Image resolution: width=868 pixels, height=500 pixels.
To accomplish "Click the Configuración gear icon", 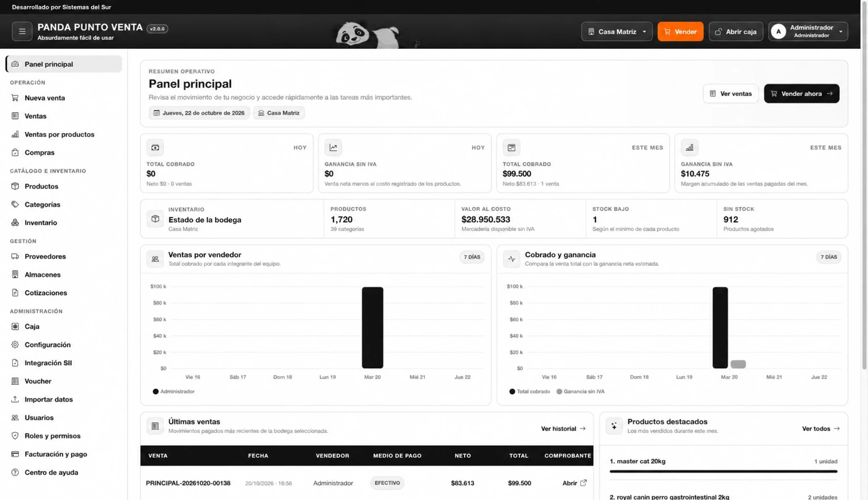I will point(15,345).
